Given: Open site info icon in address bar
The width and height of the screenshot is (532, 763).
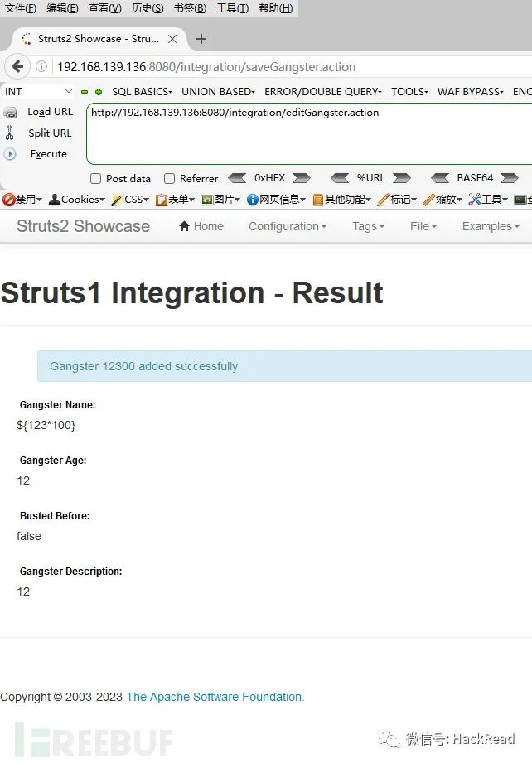Looking at the screenshot, I should point(42,66).
